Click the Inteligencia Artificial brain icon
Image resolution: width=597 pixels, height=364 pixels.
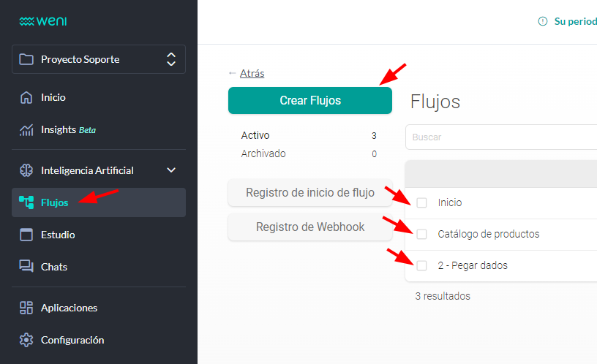tap(26, 170)
